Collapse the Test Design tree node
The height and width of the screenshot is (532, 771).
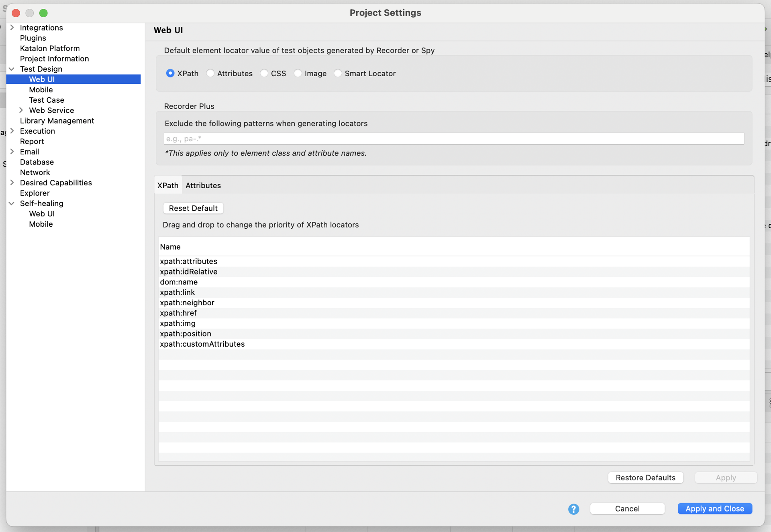tap(12, 69)
